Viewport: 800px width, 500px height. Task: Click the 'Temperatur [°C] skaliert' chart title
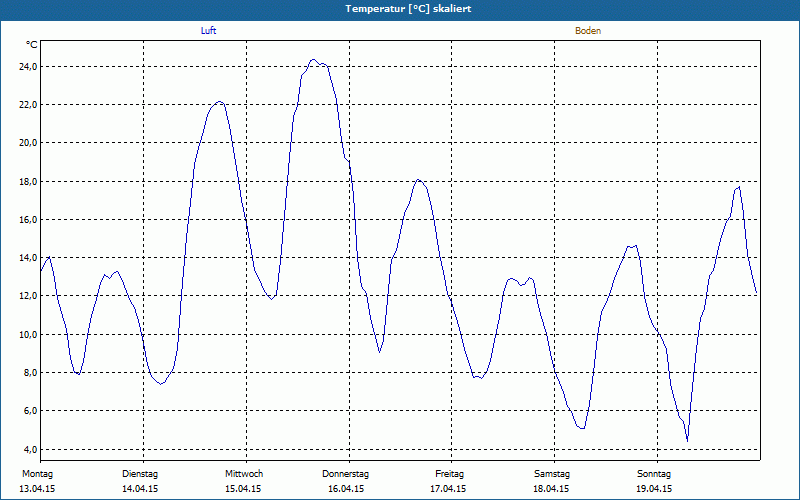(408, 9)
